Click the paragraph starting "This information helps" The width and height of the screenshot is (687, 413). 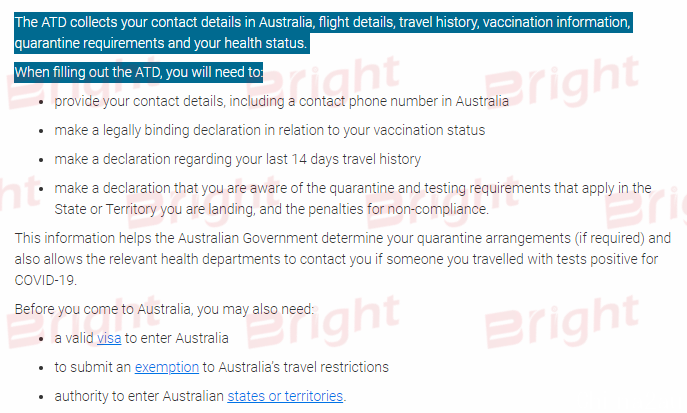[343, 259]
